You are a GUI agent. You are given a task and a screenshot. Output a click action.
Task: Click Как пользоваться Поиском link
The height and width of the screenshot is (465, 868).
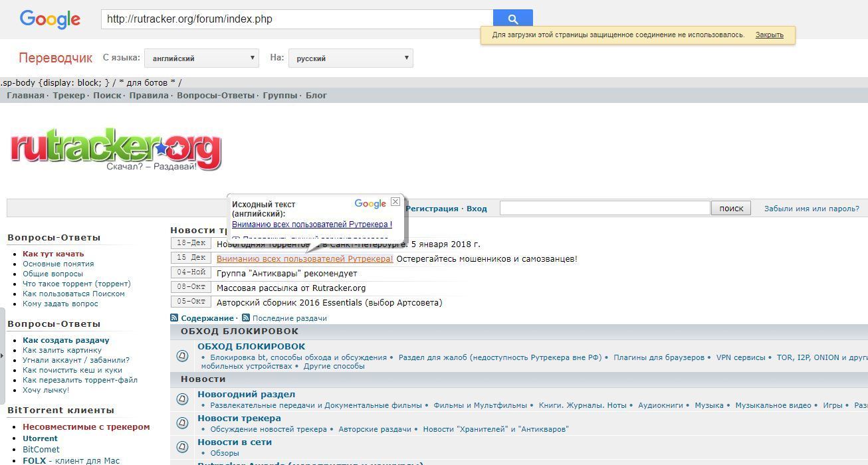coord(74,294)
